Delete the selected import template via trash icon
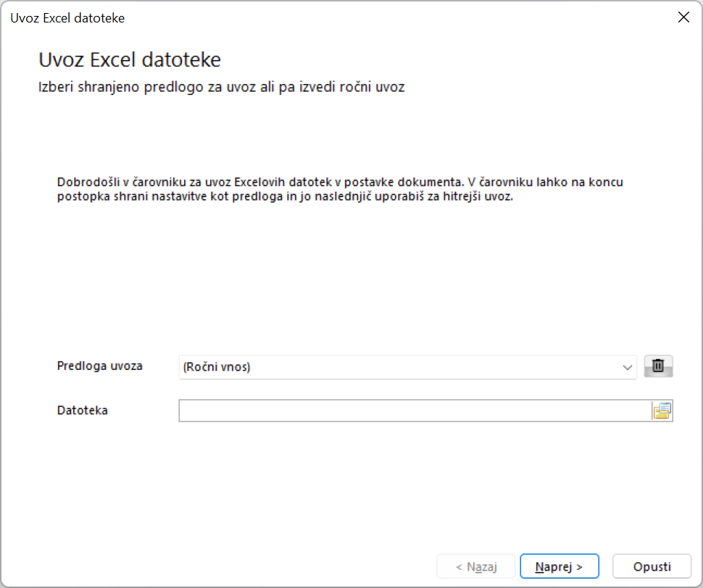This screenshot has width=703, height=588. pos(658,366)
